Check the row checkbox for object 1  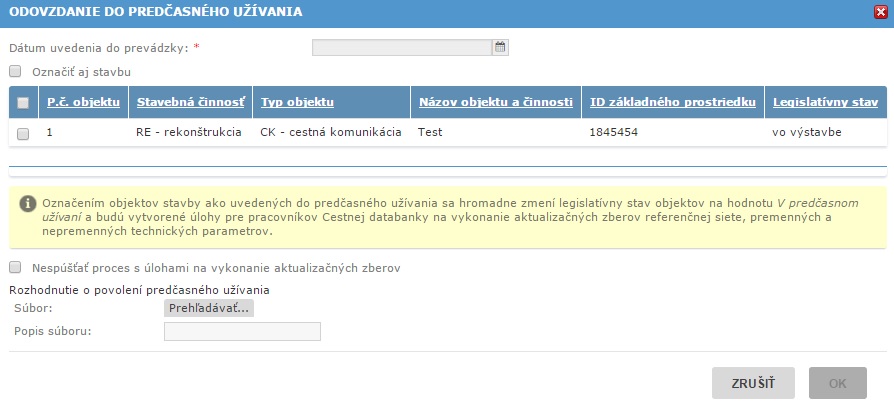[23, 133]
